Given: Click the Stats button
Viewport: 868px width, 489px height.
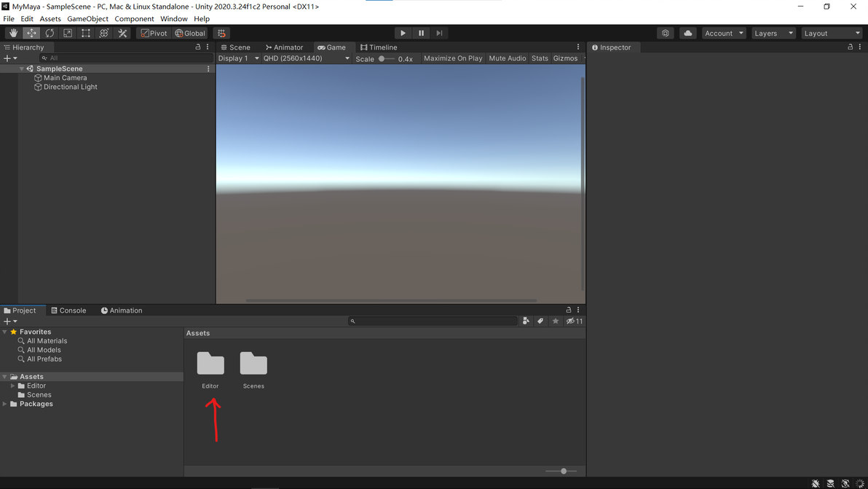Looking at the screenshot, I should pyautogui.click(x=540, y=58).
